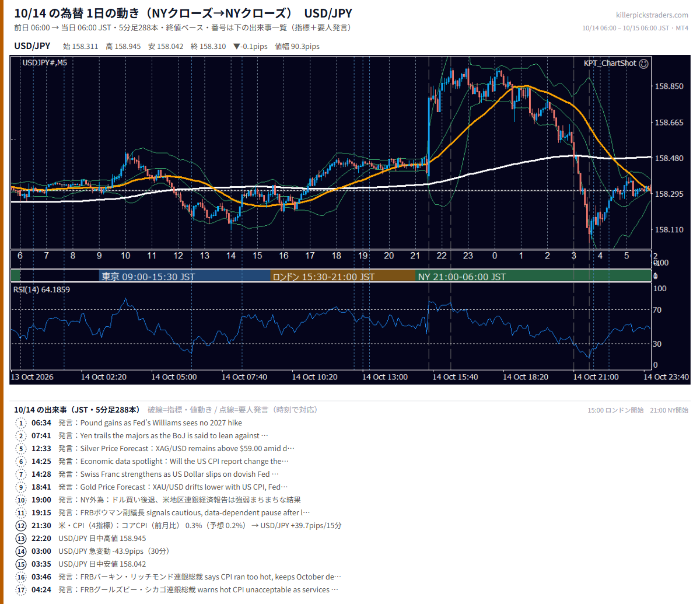Click the RSI 70 level label
The height and width of the screenshot is (604, 700).
tap(657, 310)
